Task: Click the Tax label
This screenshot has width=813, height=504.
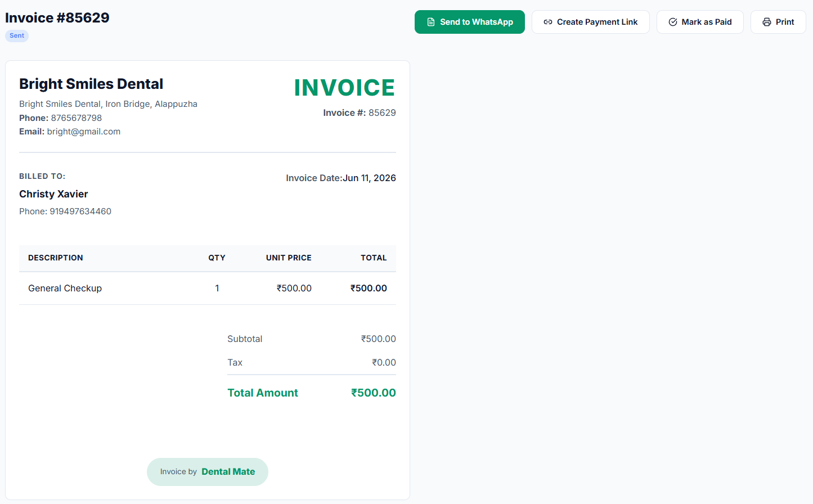Action: [x=235, y=362]
